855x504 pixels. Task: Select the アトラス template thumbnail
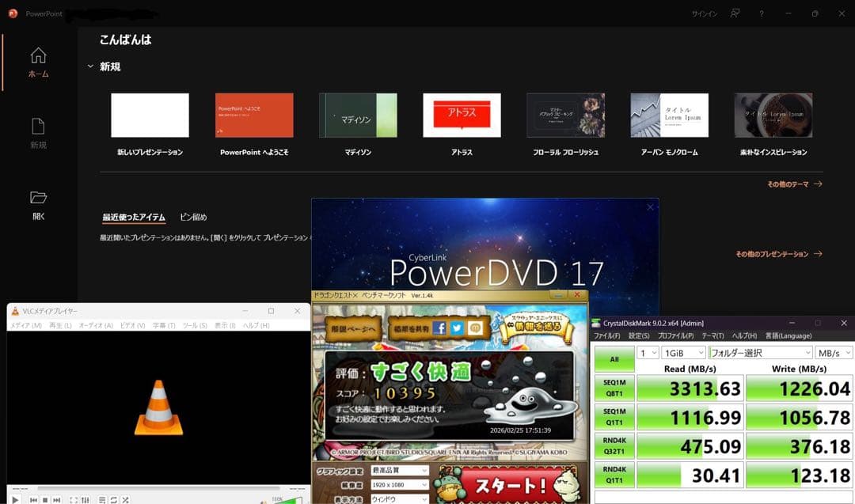point(462,115)
